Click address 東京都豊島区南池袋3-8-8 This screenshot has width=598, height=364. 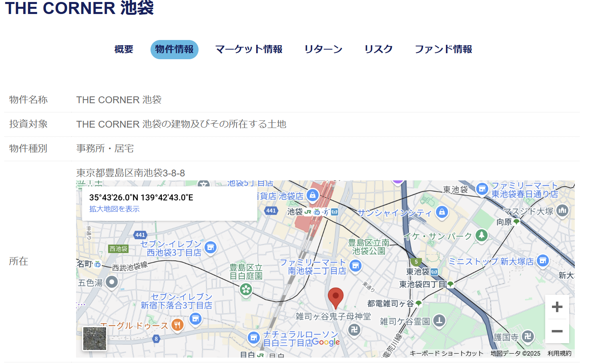click(x=130, y=173)
